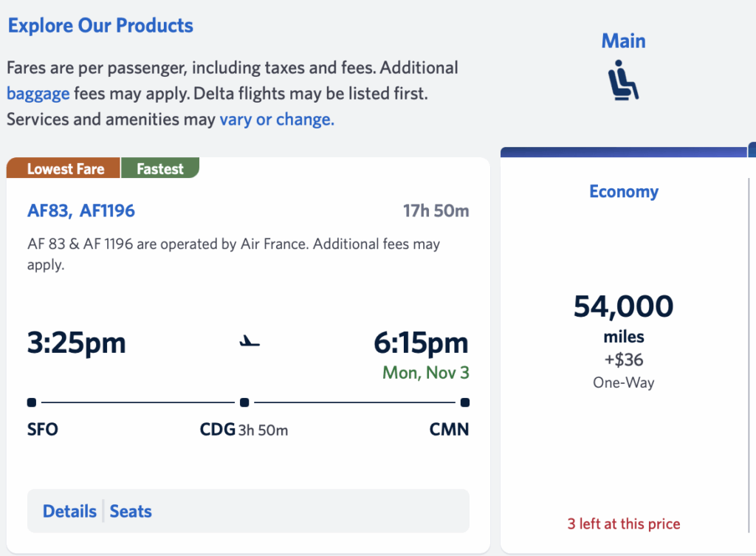Select the Main product tab
Screen dimensions: 756x556
click(623, 41)
